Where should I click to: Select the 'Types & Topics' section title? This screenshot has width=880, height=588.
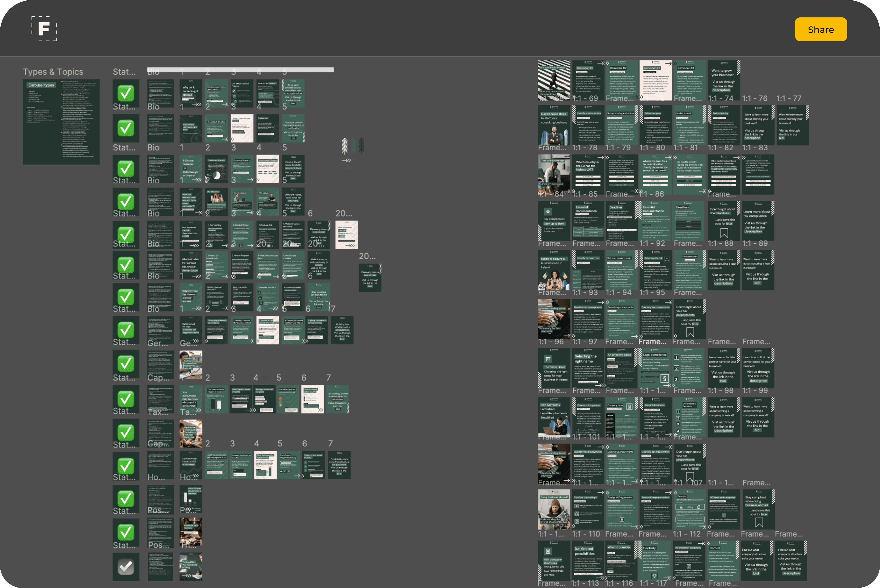coord(53,72)
